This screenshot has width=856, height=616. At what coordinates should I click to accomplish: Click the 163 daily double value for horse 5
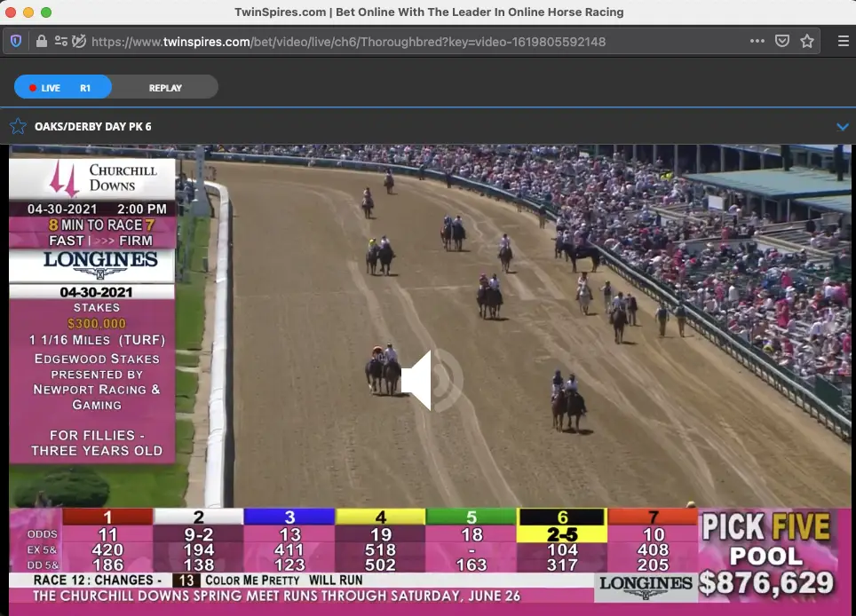472,565
